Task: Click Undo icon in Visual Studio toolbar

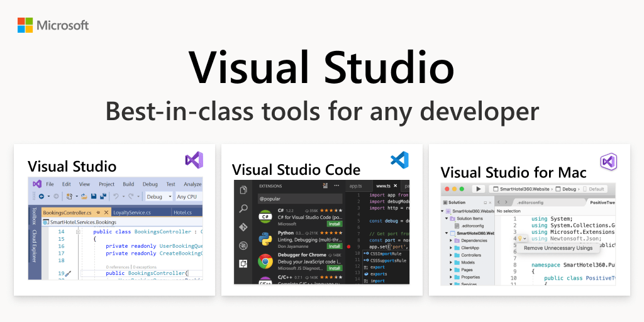Action: click(116, 196)
